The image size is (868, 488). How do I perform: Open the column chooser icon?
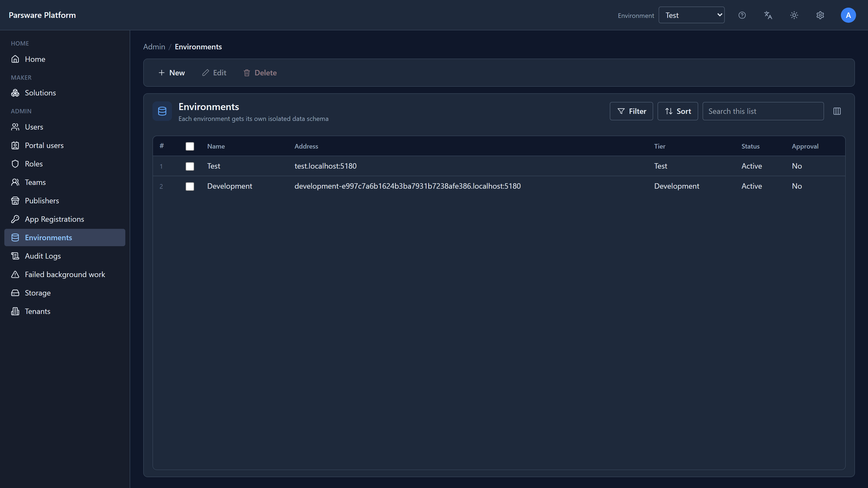coord(837,111)
